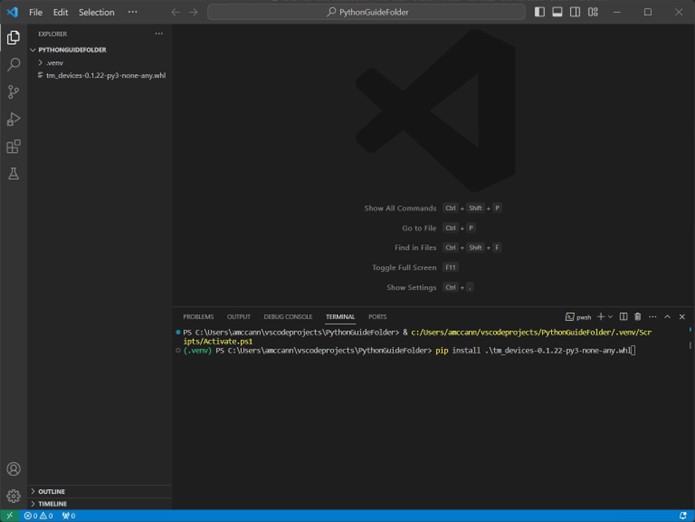Screen dimensions: 695x522
Task: Open the Accounts menu icon
Action: (13, 469)
